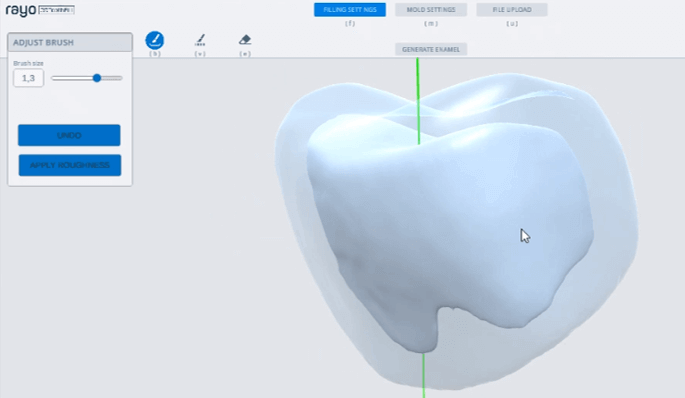685x398 pixels.
Task: Open the Filling Settings tab
Action: point(349,10)
